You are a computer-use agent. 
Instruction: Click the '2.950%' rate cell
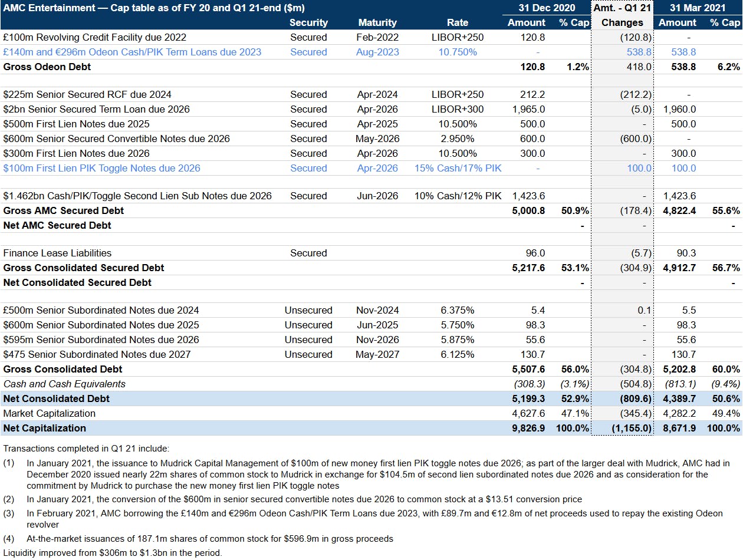[458, 139]
